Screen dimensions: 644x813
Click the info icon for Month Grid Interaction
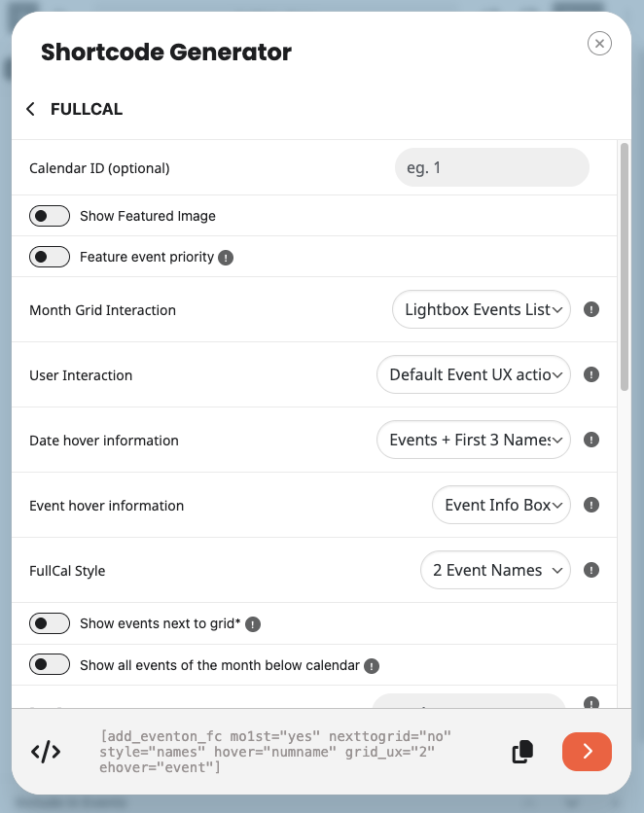tap(591, 309)
